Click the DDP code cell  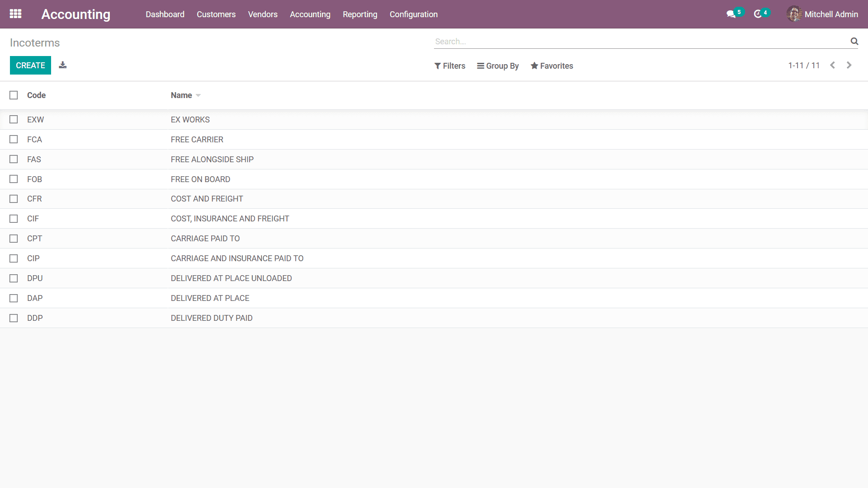tap(35, 318)
